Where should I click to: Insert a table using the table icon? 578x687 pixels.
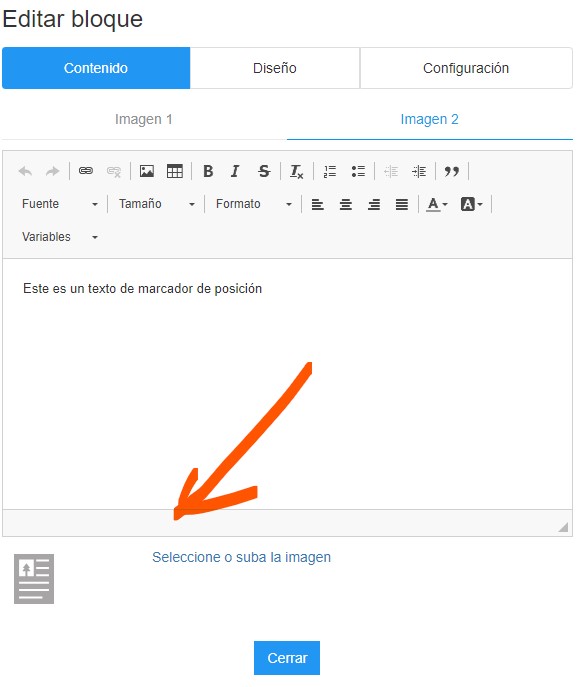point(175,171)
